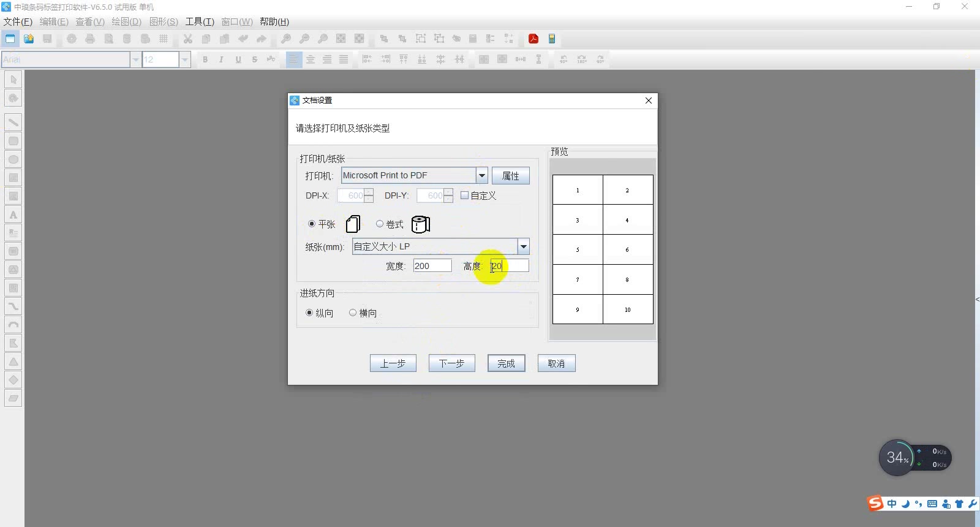The height and width of the screenshot is (527, 980).
Task: Click the 完成 button
Action: pyautogui.click(x=506, y=363)
